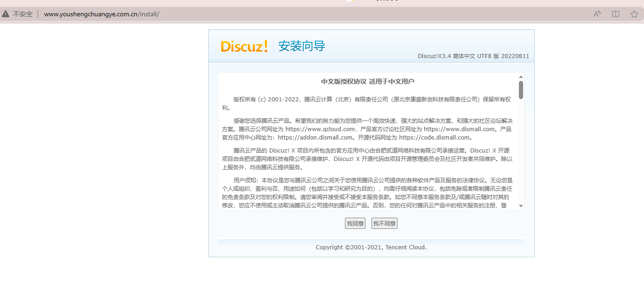This screenshot has height=307, width=644.
Task: Click the license scrollbar down arrow
Action: pos(521,206)
